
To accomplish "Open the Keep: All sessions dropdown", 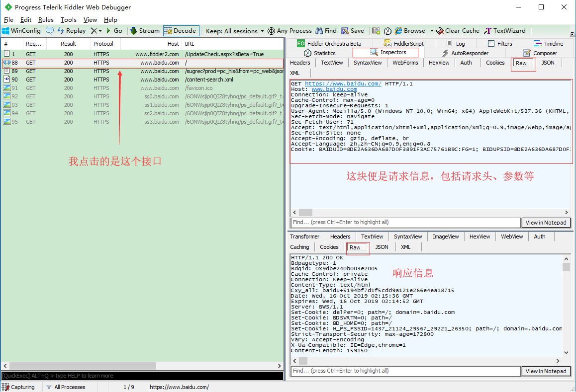I will 235,31.
